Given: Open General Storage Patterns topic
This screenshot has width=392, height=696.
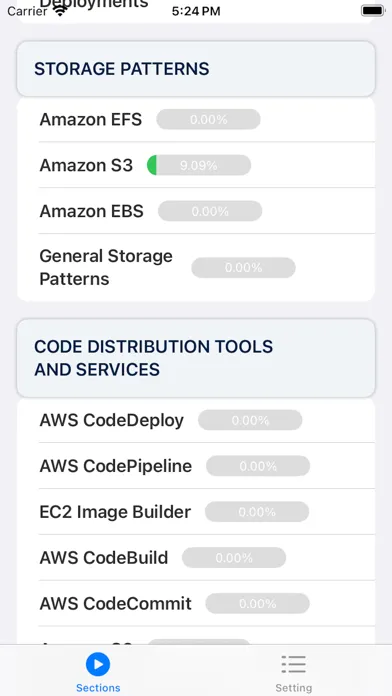Looking at the screenshot, I should tap(196, 267).
